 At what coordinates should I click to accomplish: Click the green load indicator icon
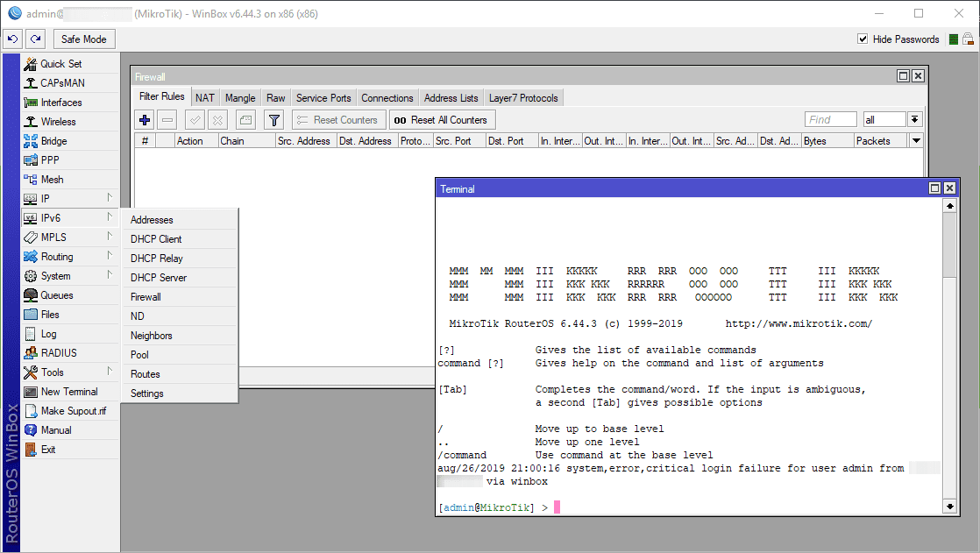pos(953,39)
